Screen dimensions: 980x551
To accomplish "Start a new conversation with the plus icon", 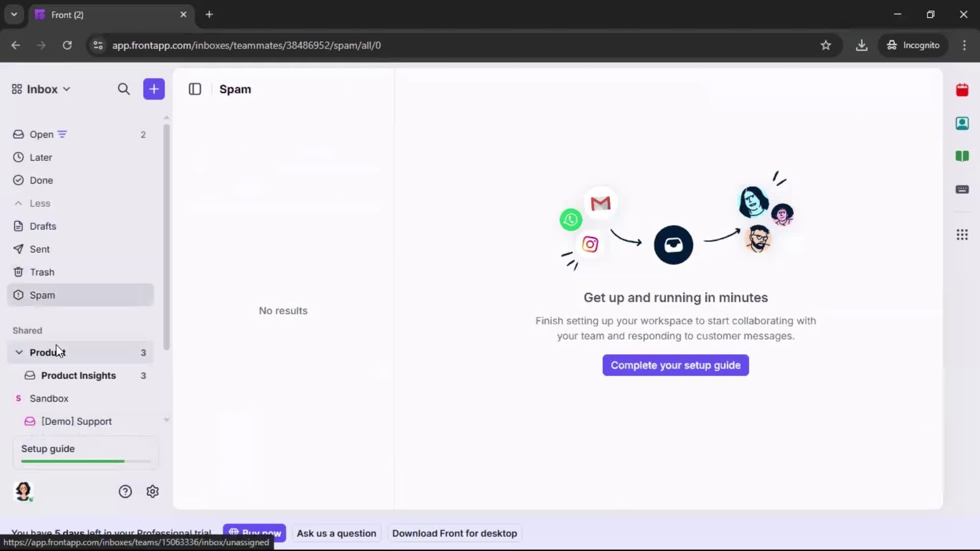I will click(x=154, y=89).
